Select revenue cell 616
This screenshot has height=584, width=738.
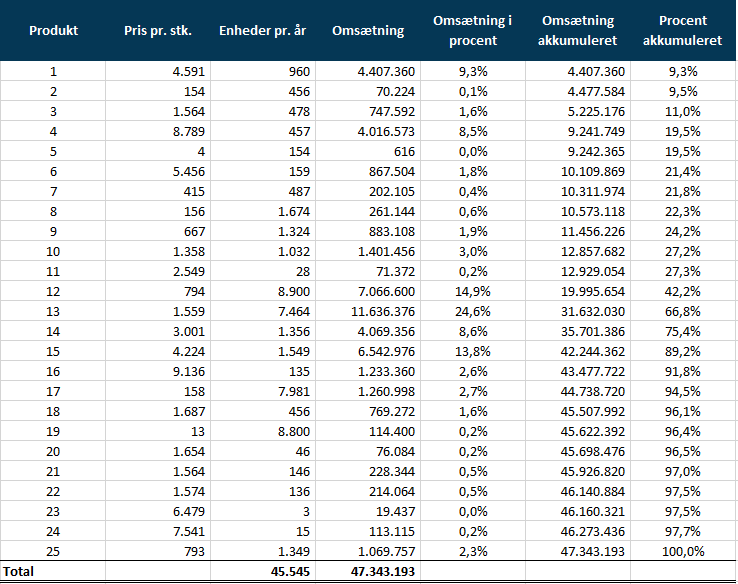click(405, 152)
